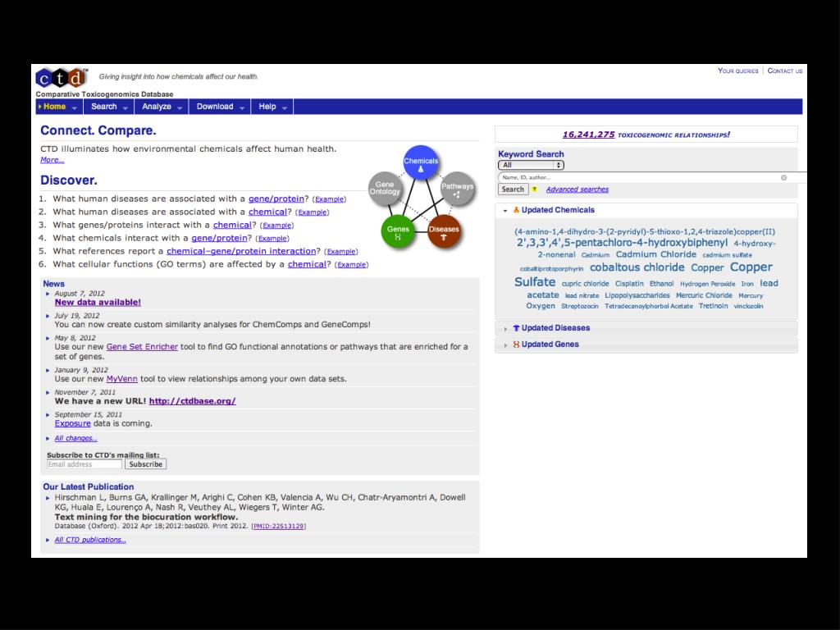The image size is (840, 630).
Task: Open gene/protein link in question 1
Action: click(276, 199)
